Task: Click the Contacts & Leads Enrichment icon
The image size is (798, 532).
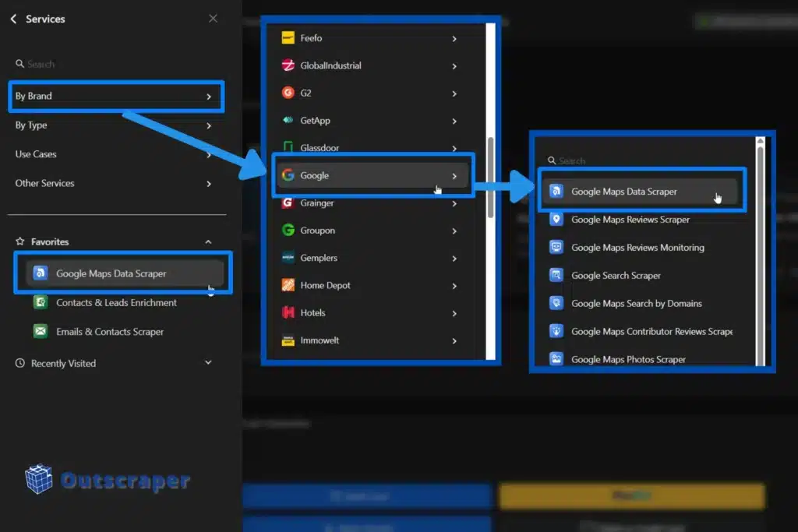Action: click(40, 302)
